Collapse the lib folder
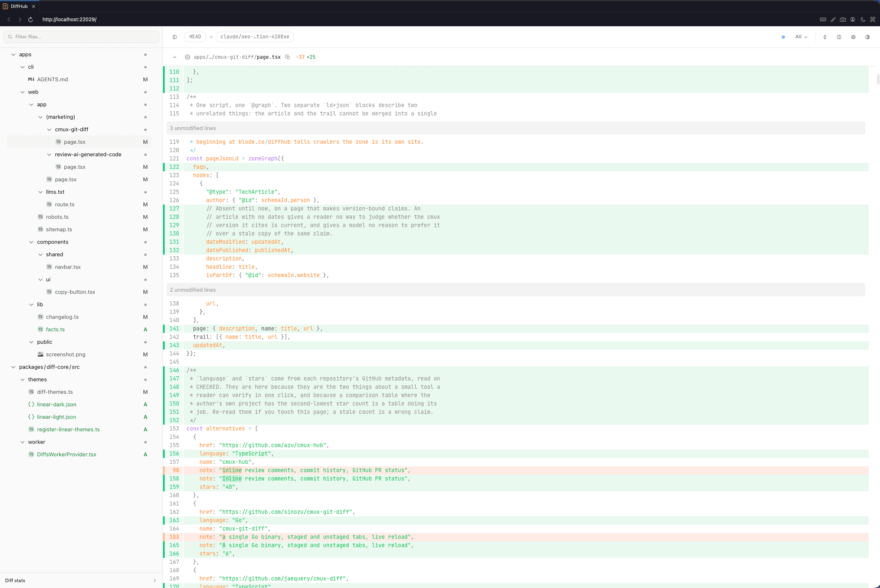 (31, 304)
